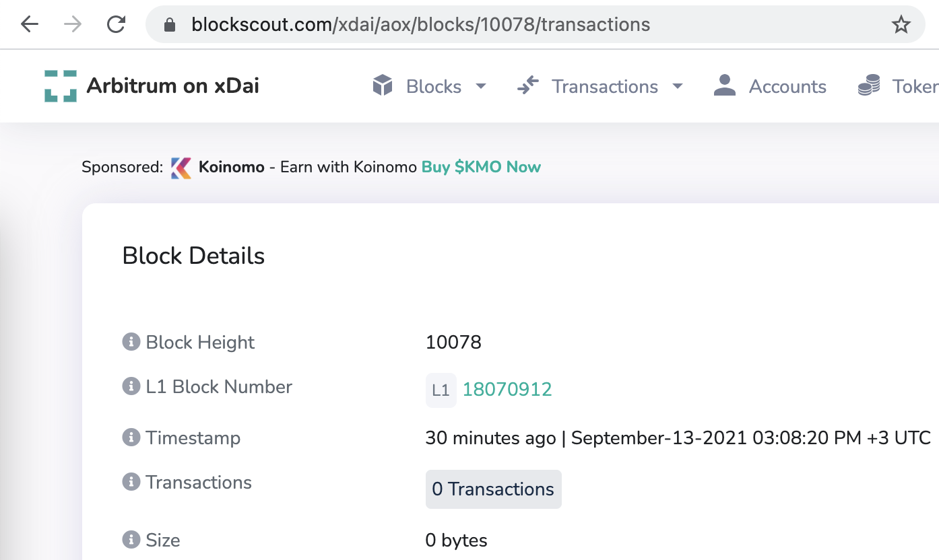939x560 pixels.
Task: Open the Buy $KMO Now link
Action: click(480, 166)
